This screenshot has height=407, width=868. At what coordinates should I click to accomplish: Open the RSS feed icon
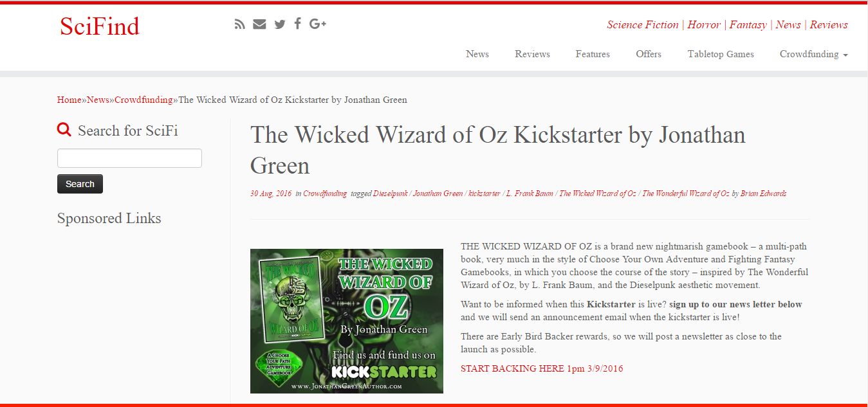point(240,24)
